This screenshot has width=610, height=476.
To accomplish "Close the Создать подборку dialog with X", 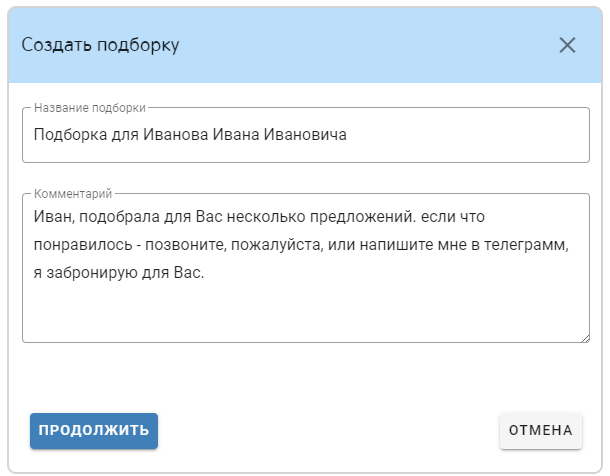I will (x=568, y=45).
